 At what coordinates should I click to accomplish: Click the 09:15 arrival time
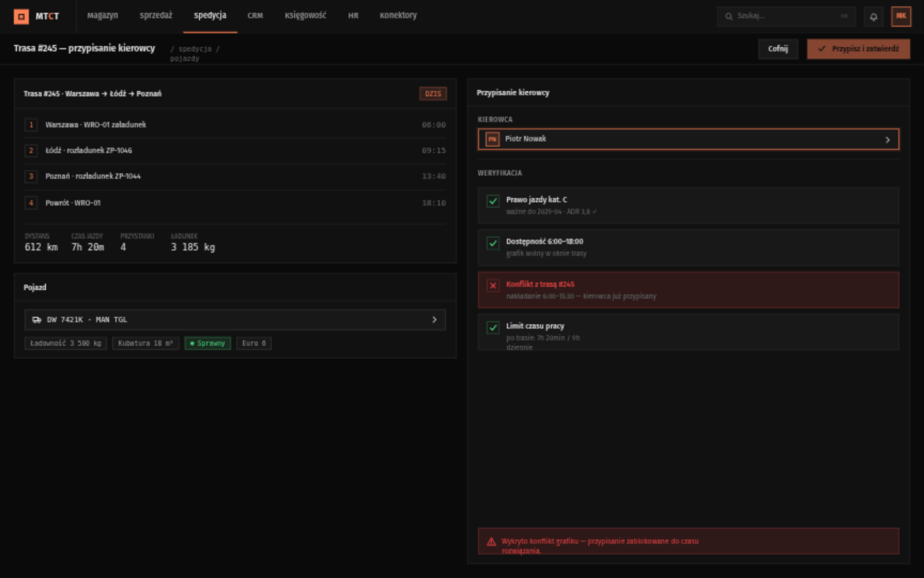pyautogui.click(x=434, y=151)
